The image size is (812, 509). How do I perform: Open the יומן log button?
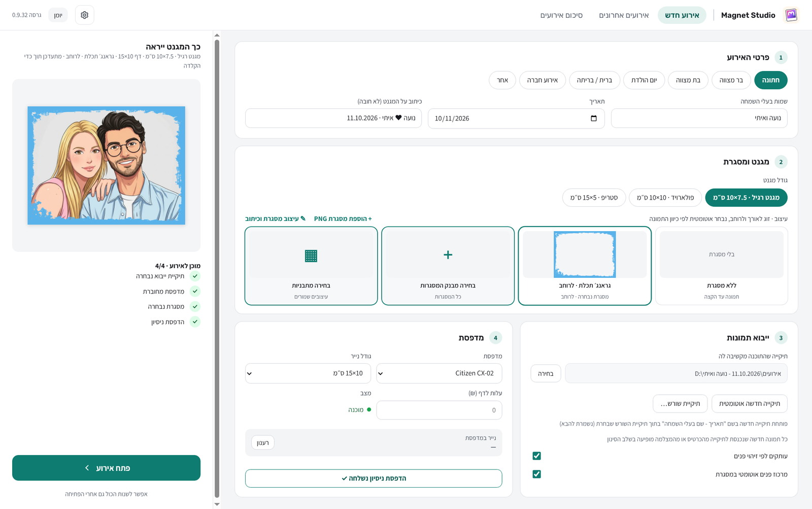(x=58, y=15)
